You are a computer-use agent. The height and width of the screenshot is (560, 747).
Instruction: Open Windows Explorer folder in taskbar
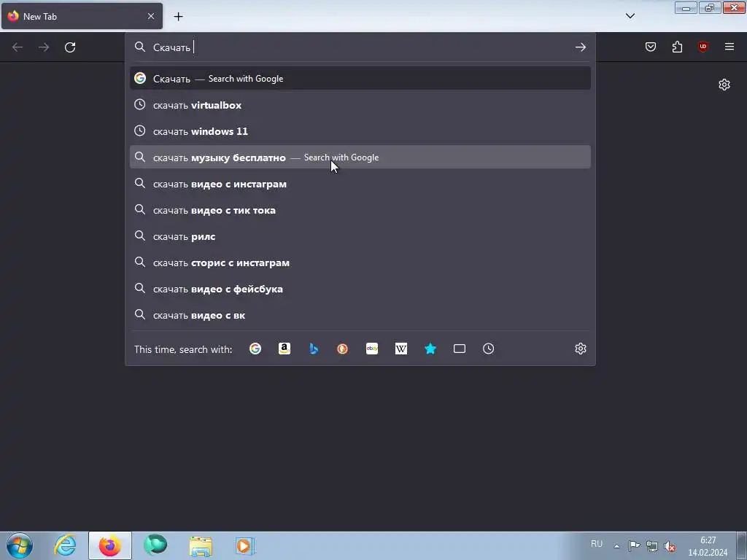click(x=201, y=545)
